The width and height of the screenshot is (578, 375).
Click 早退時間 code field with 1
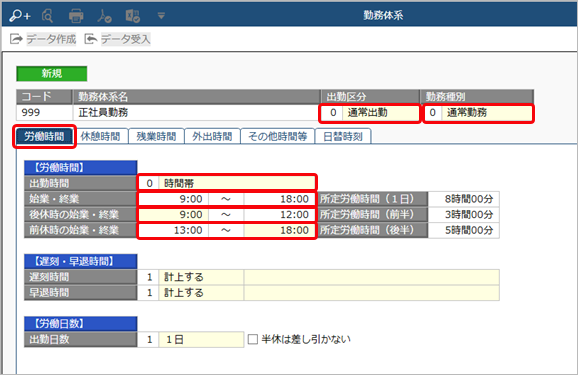pyautogui.click(x=148, y=293)
